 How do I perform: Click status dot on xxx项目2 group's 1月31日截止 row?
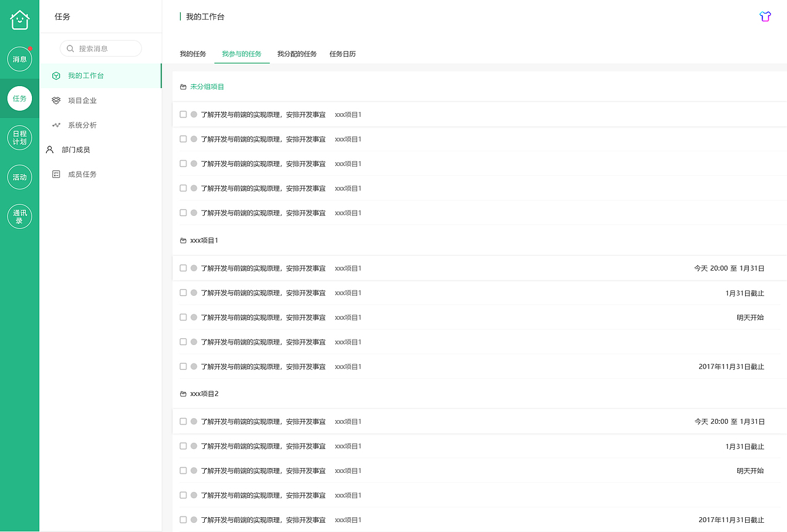[x=194, y=446]
